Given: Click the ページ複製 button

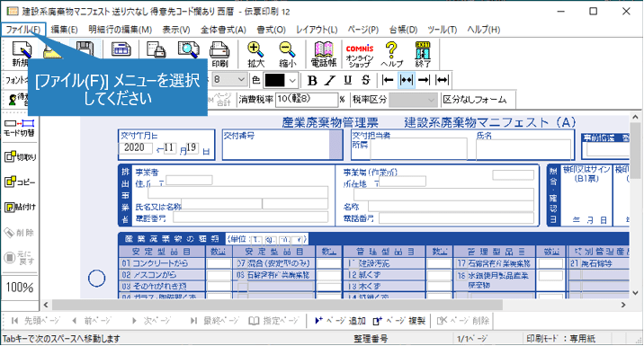Looking at the screenshot, I should 398,321.
